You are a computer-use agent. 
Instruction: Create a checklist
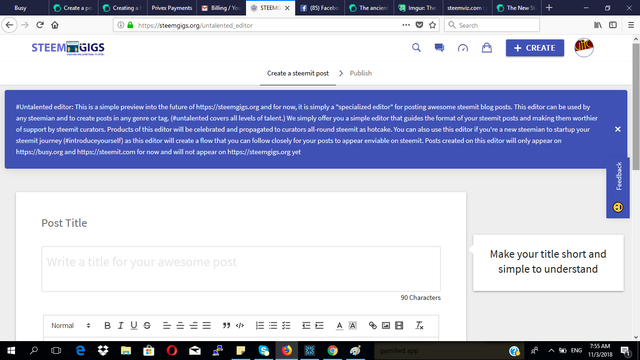(x=286, y=325)
